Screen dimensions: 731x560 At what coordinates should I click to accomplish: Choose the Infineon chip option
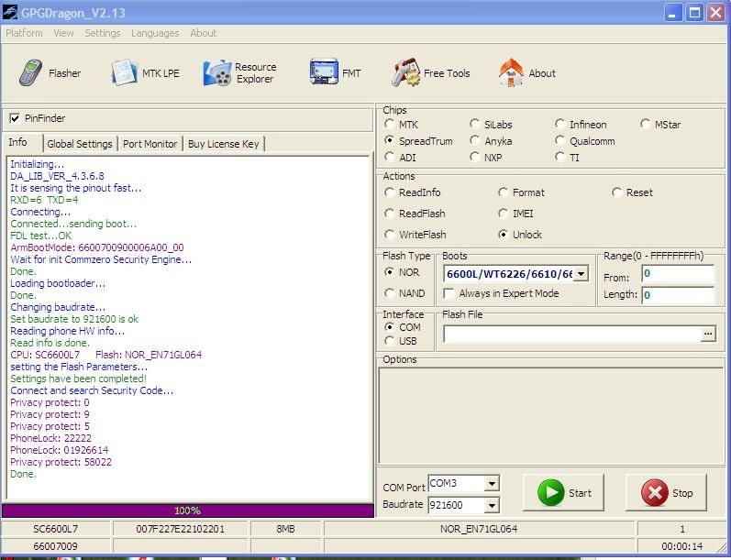coord(559,124)
